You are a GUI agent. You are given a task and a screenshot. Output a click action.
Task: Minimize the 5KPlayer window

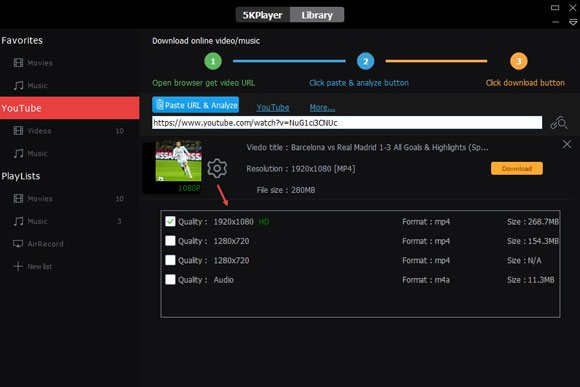click(x=555, y=22)
